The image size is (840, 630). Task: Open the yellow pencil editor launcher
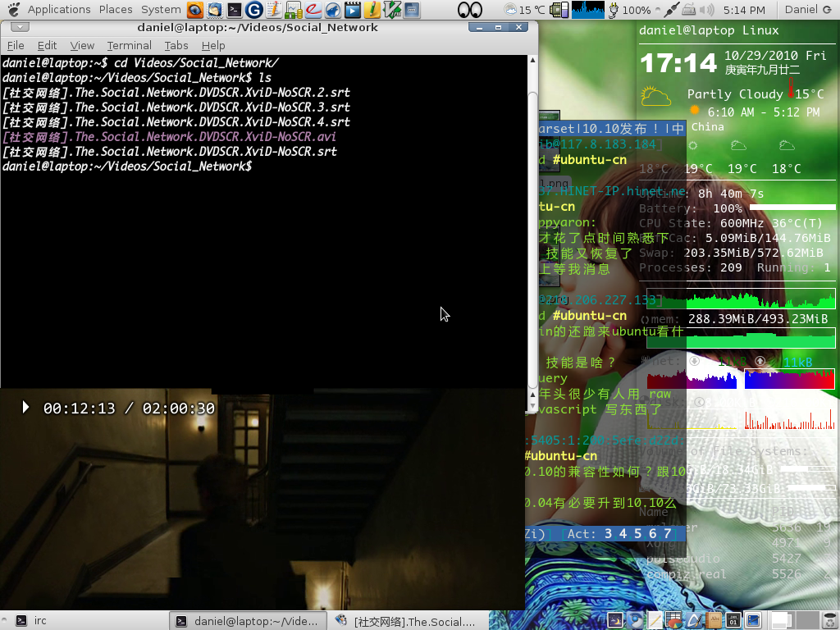pyautogui.click(x=372, y=10)
